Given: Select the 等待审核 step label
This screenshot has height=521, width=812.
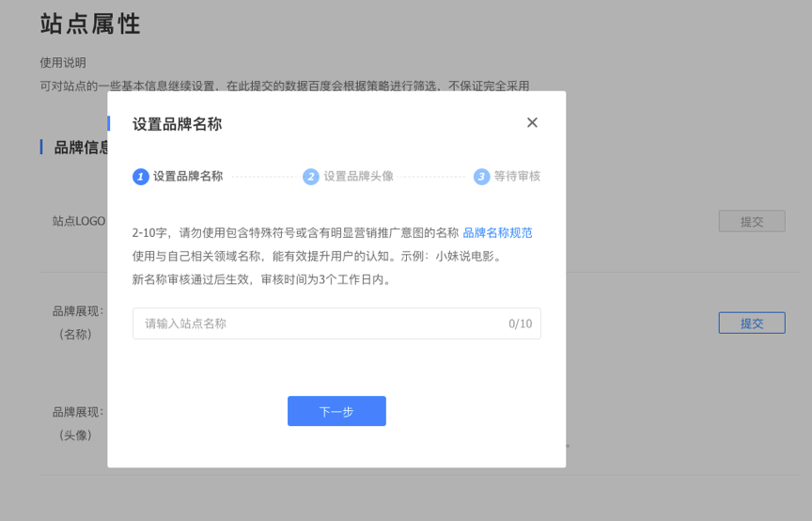Looking at the screenshot, I should (x=517, y=176).
